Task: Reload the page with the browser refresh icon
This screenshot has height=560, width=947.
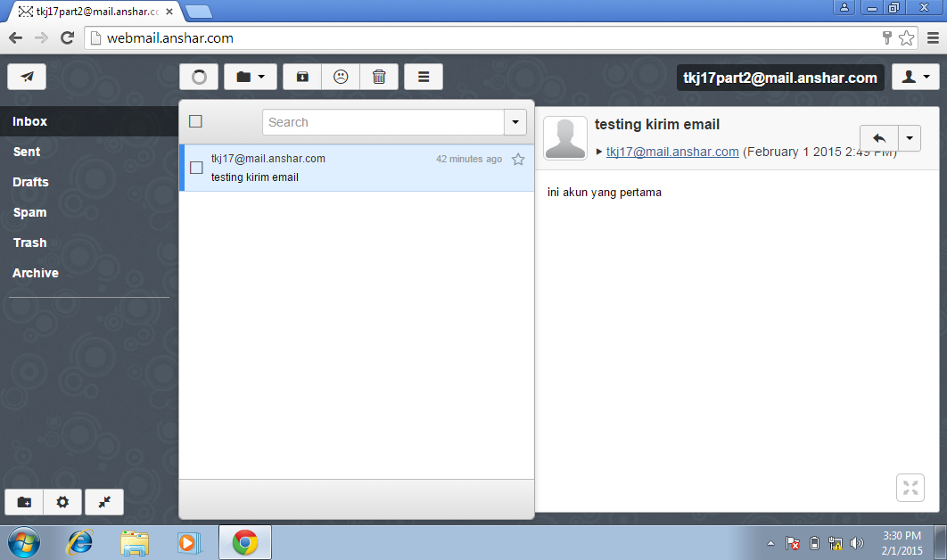Action: 68,38
